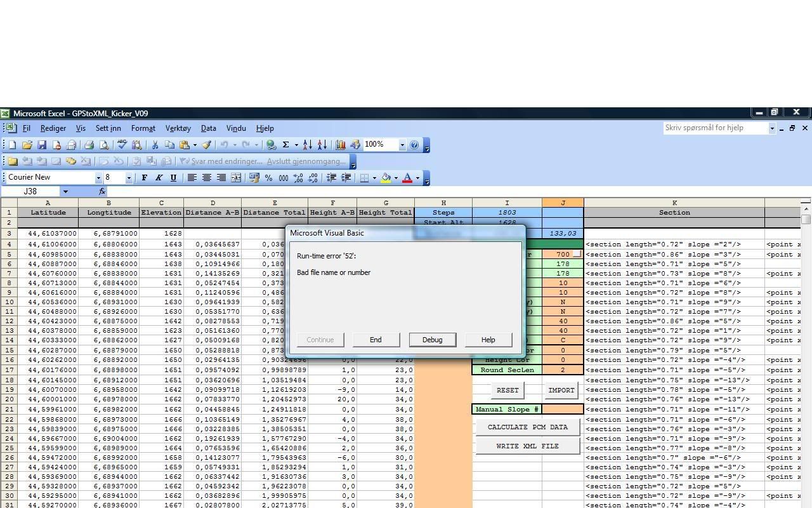812x508 pixels.
Task: Sort ascending with the A-Z icon
Action: click(x=307, y=145)
